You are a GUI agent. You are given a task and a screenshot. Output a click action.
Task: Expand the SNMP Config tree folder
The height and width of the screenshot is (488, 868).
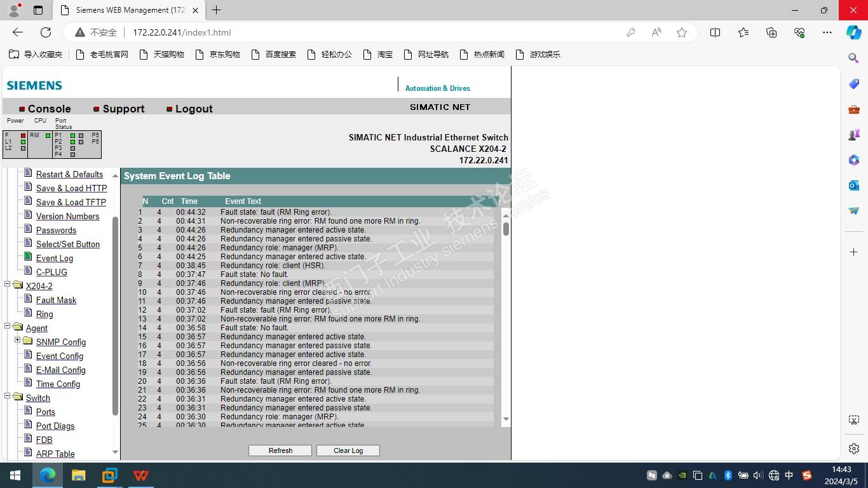tap(18, 341)
